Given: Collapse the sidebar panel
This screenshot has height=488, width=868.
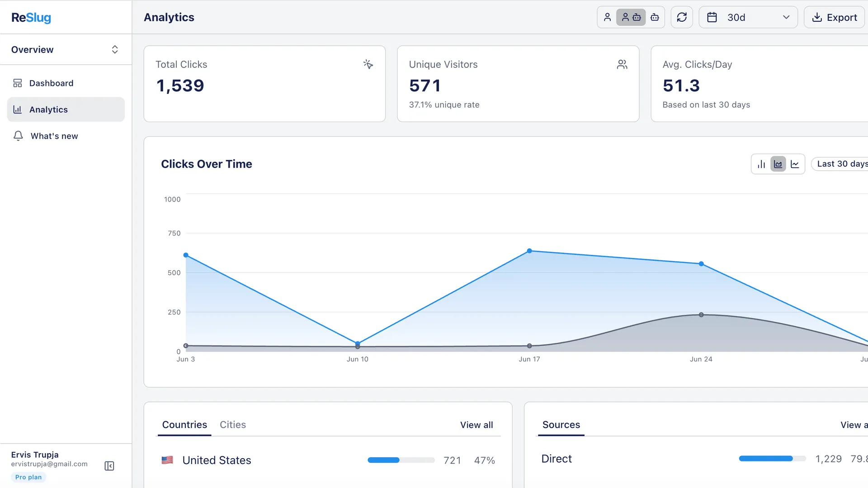Looking at the screenshot, I should pyautogui.click(x=109, y=466).
